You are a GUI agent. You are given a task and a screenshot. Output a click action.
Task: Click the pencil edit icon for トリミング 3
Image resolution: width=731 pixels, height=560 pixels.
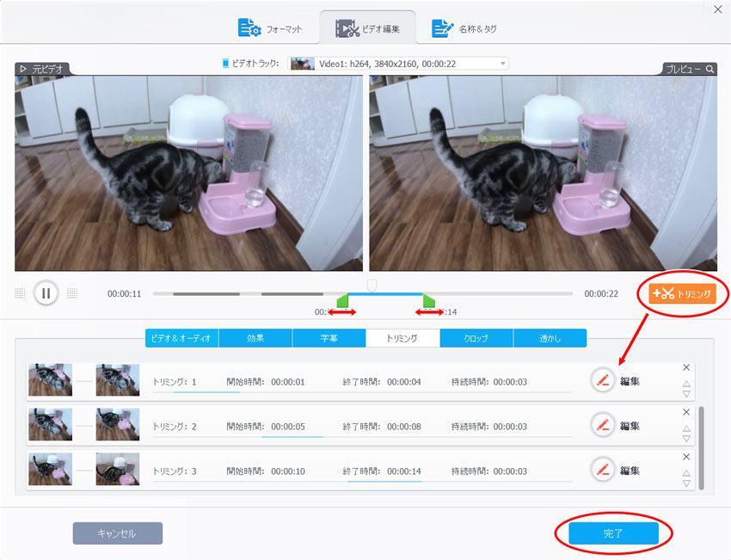(x=603, y=471)
